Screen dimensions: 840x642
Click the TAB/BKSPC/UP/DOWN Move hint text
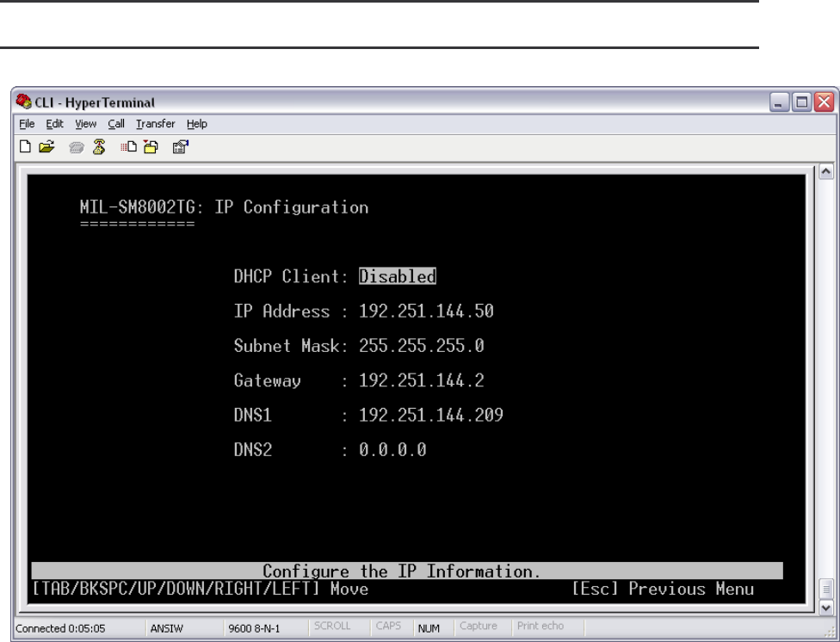pyautogui.click(x=201, y=589)
